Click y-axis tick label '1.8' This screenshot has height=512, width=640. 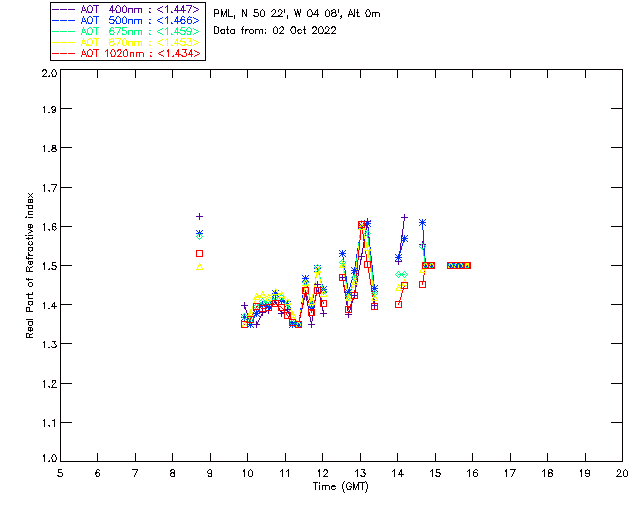click(49, 148)
